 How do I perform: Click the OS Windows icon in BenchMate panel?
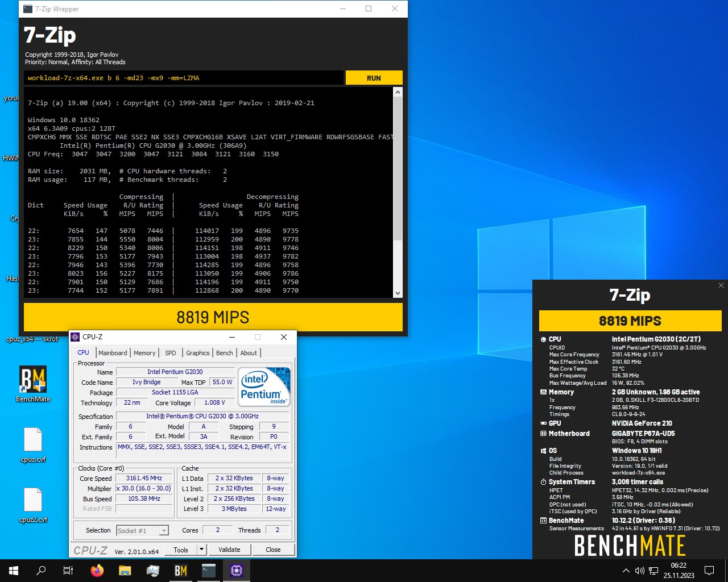click(543, 451)
